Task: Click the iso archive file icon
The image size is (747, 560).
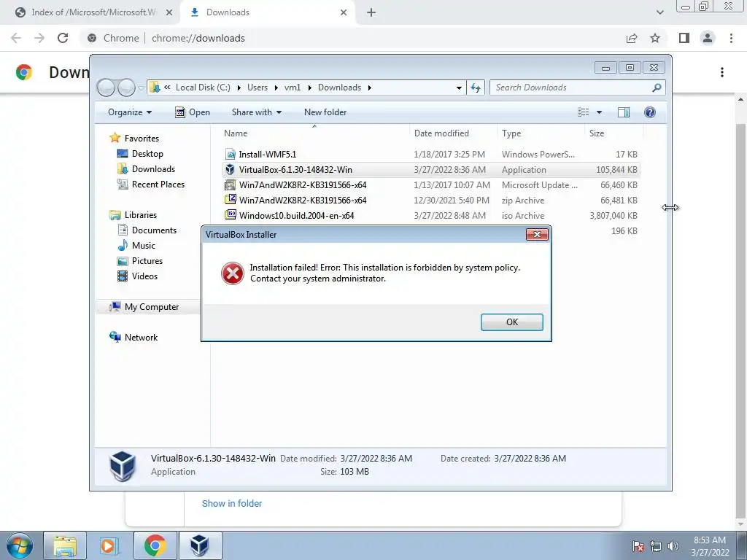Action: click(x=231, y=215)
